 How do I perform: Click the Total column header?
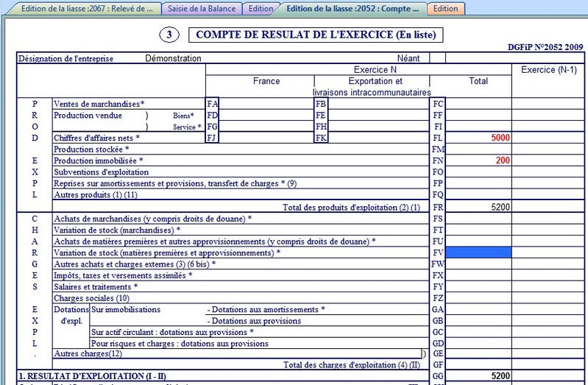[x=478, y=81]
